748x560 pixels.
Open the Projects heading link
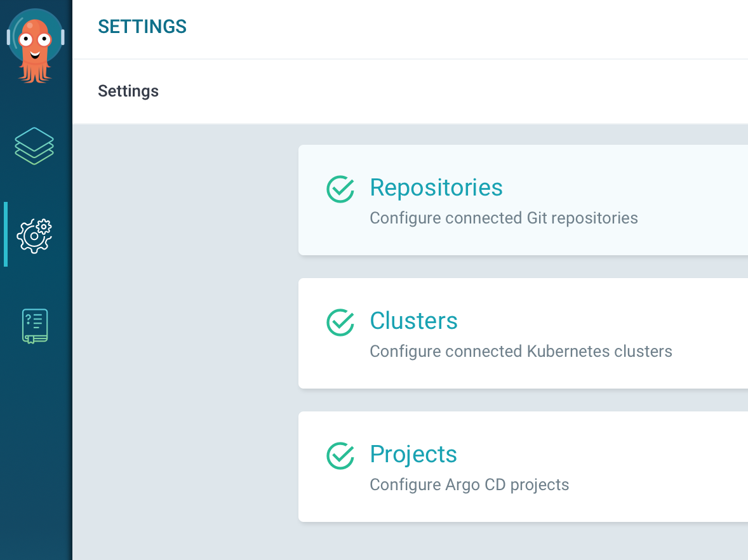click(x=413, y=455)
